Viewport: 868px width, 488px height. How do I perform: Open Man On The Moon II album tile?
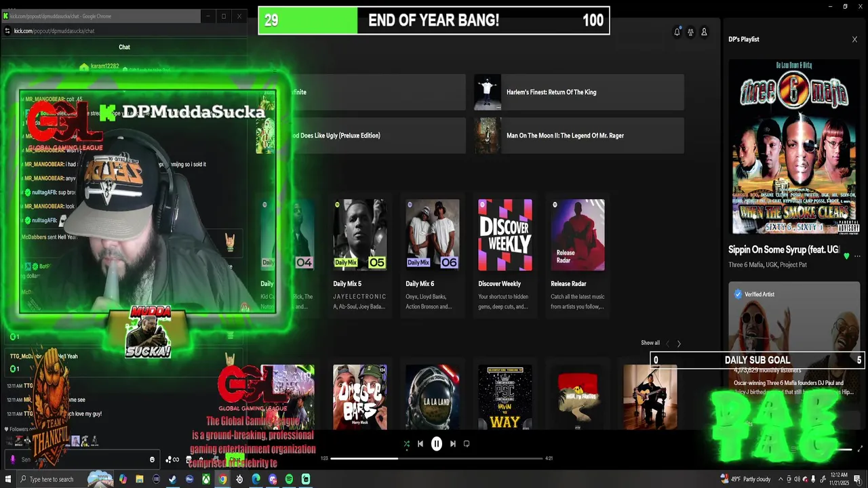point(578,136)
